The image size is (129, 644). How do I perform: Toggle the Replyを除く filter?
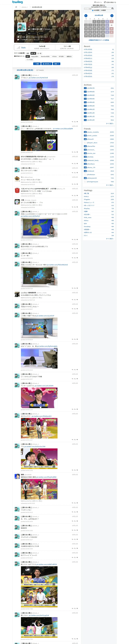click(x=35, y=56)
